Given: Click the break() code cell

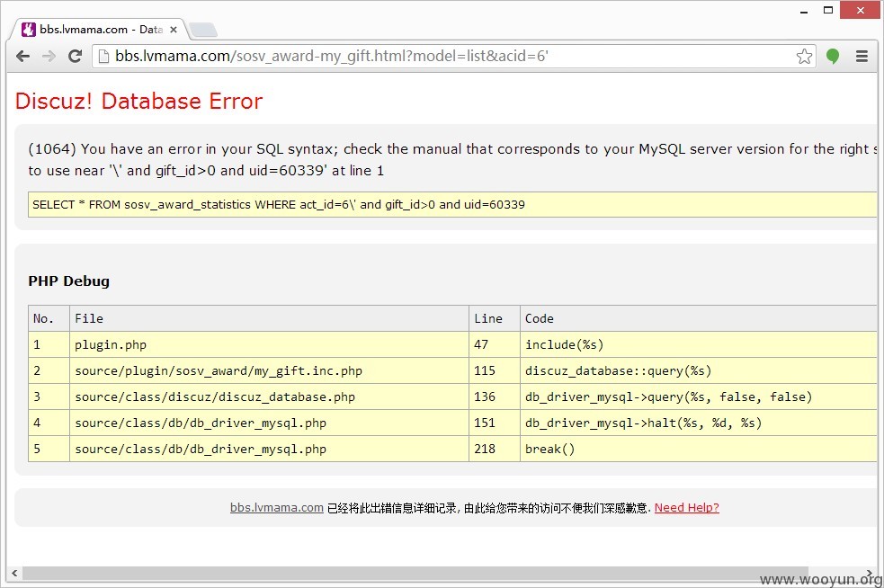Looking at the screenshot, I should pyautogui.click(x=698, y=448).
